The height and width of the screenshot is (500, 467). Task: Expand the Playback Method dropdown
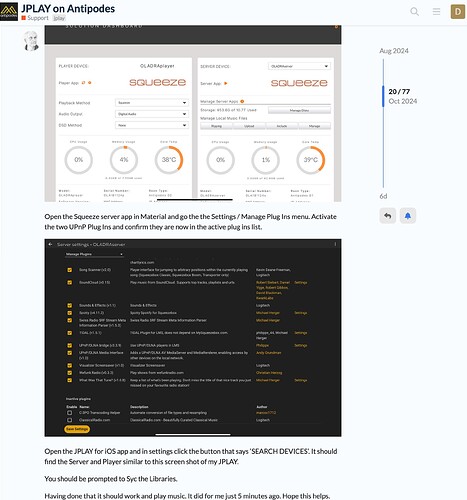tap(152, 103)
